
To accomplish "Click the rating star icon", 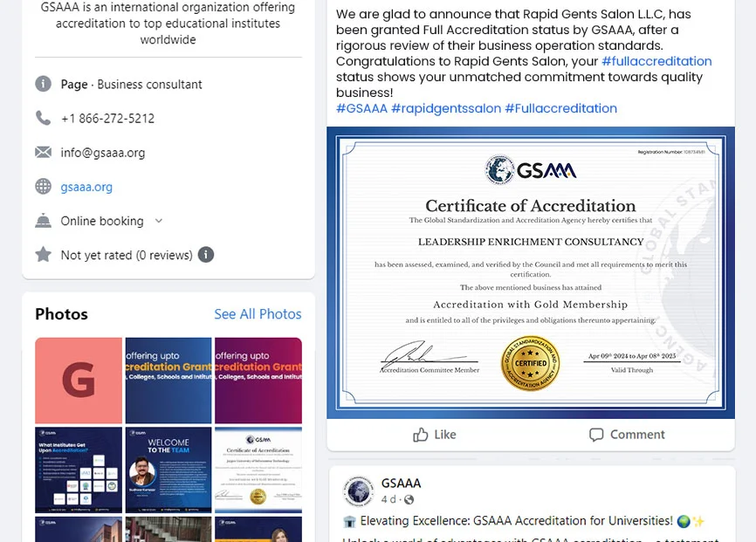I will tap(43, 254).
